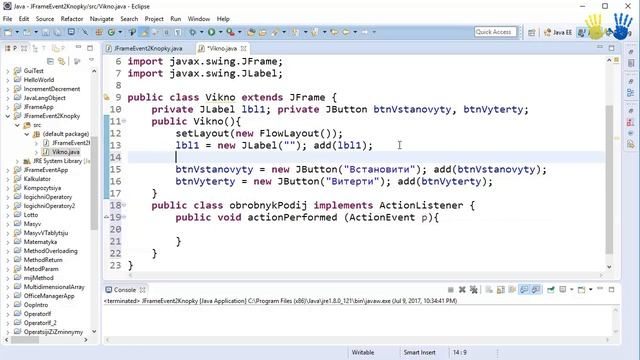
Task: Click the New Java Package toolbar icon
Action: pyautogui.click(x=99, y=32)
